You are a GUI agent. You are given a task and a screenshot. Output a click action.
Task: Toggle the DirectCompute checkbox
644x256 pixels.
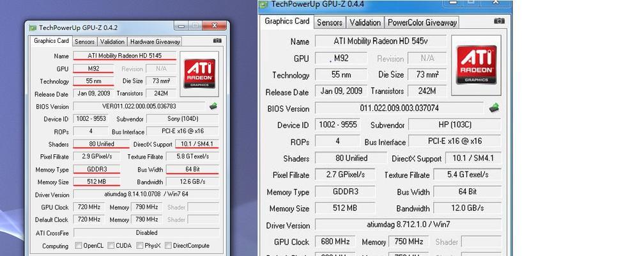pyautogui.click(x=168, y=245)
